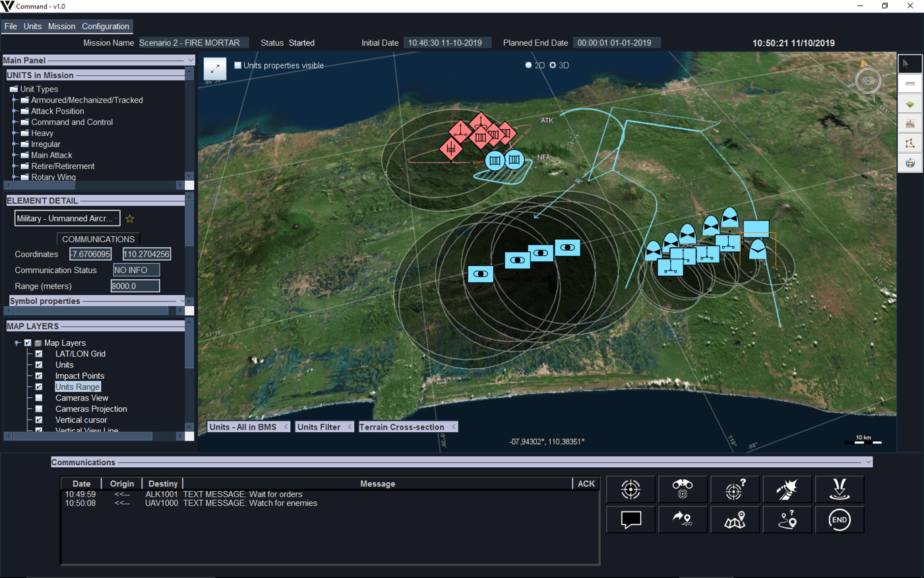Enable the Cameras View layer checkbox

[x=39, y=398]
